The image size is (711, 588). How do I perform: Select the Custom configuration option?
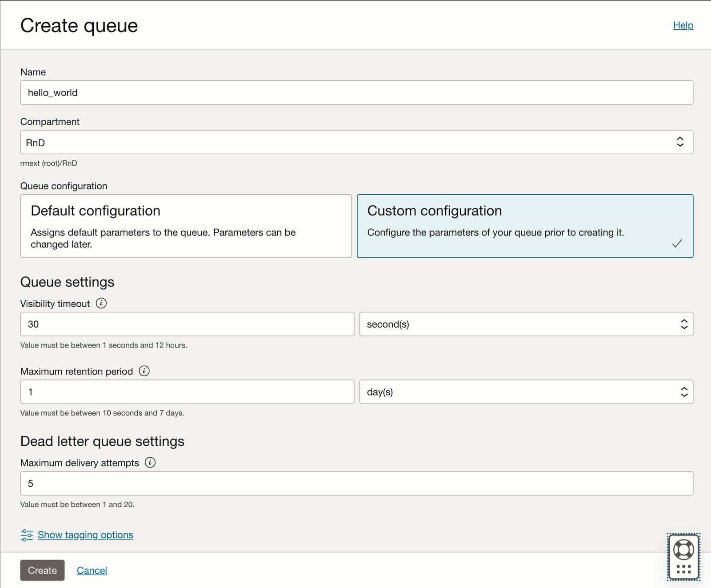click(x=525, y=226)
